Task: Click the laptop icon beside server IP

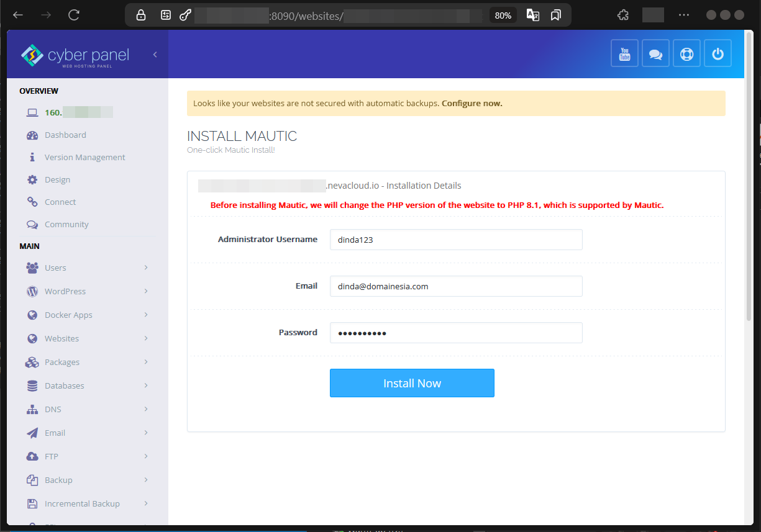Action: coord(32,113)
